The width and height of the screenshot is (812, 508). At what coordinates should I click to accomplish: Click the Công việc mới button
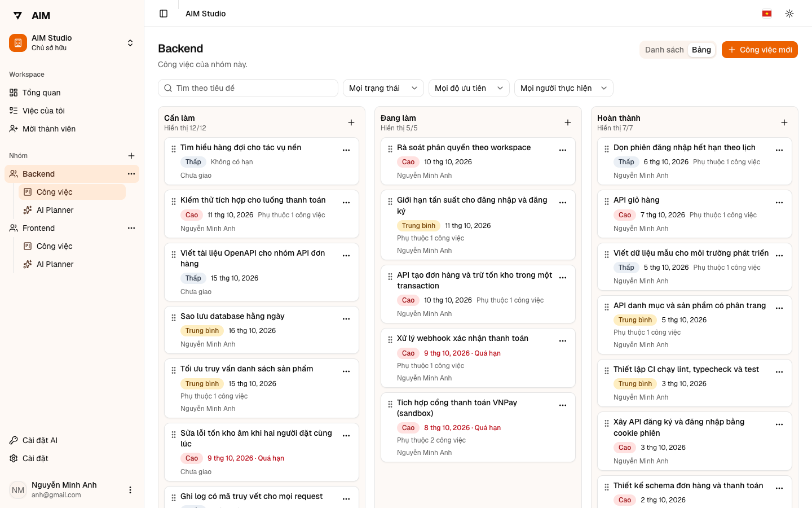pyautogui.click(x=760, y=50)
